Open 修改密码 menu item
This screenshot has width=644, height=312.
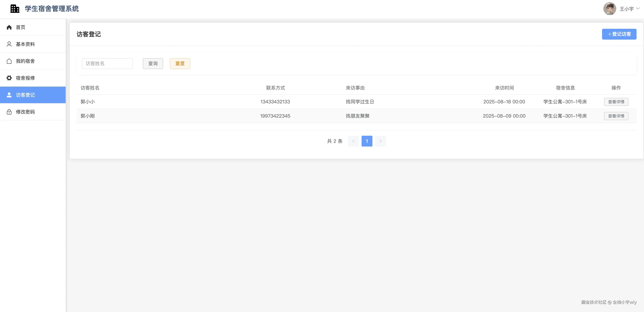tap(26, 112)
